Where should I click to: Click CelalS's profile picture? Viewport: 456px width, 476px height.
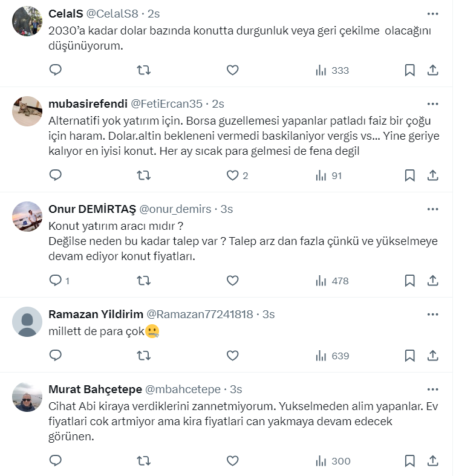tap(27, 21)
